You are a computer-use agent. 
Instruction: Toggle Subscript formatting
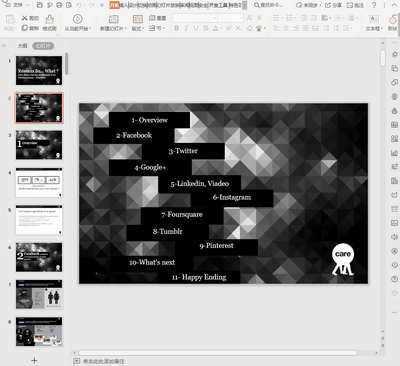[239, 29]
